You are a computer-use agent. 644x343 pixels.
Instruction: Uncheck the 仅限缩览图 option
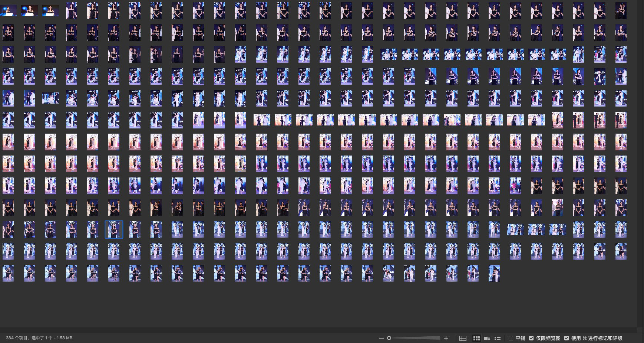[531, 338]
